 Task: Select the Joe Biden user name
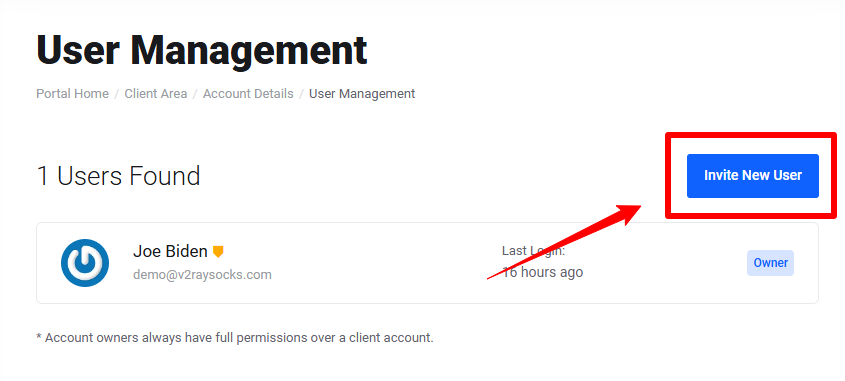click(x=170, y=251)
